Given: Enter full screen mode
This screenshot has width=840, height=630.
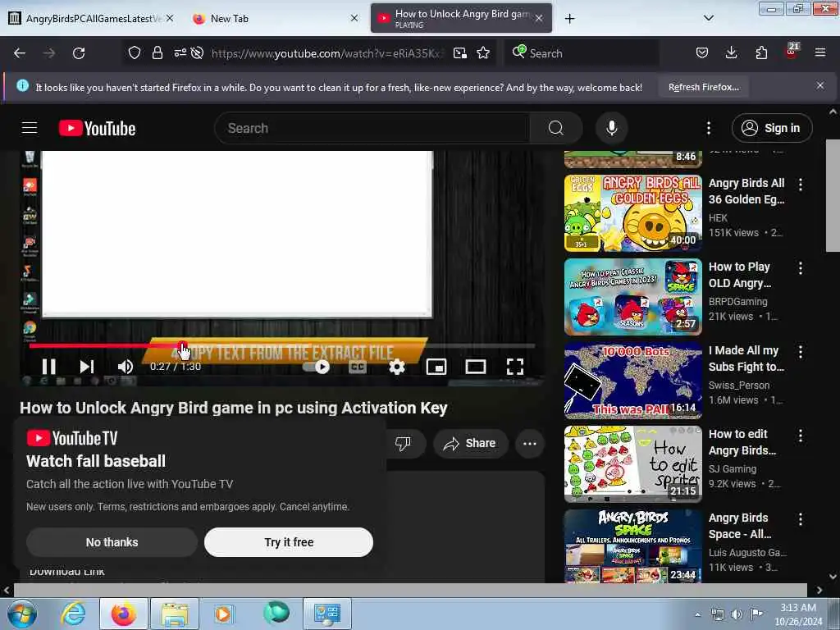Looking at the screenshot, I should point(515,367).
